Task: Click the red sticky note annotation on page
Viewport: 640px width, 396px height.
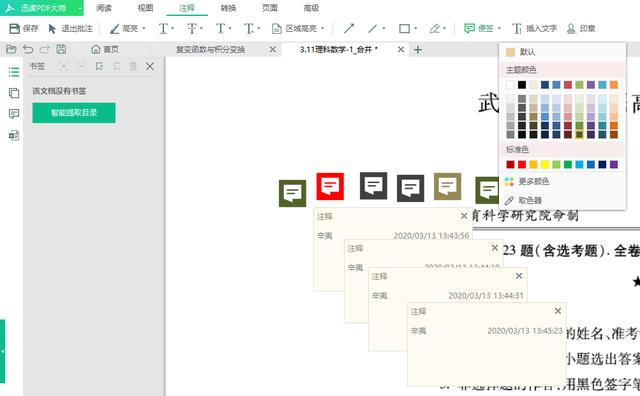Action: click(330, 187)
